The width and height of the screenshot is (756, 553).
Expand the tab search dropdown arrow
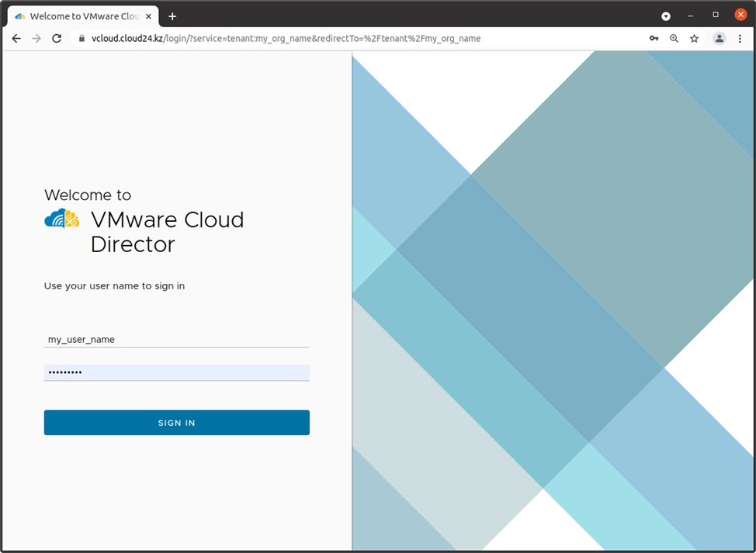(665, 16)
